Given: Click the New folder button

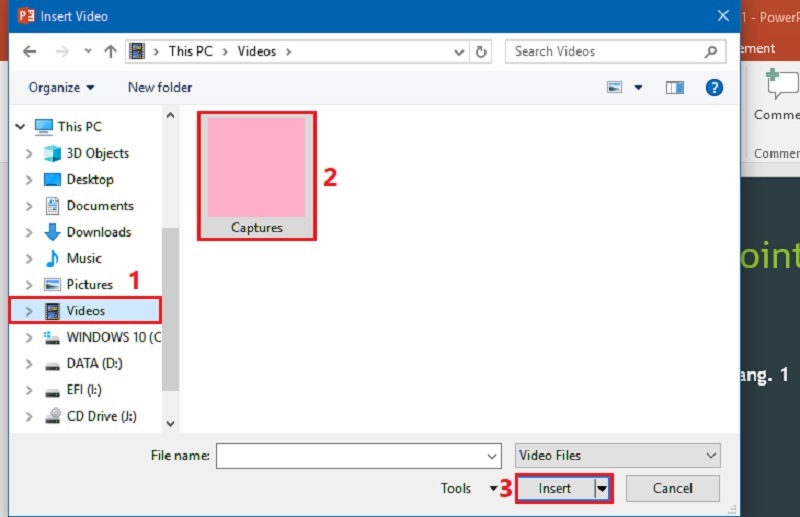Looking at the screenshot, I should click(x=159, y=87).
